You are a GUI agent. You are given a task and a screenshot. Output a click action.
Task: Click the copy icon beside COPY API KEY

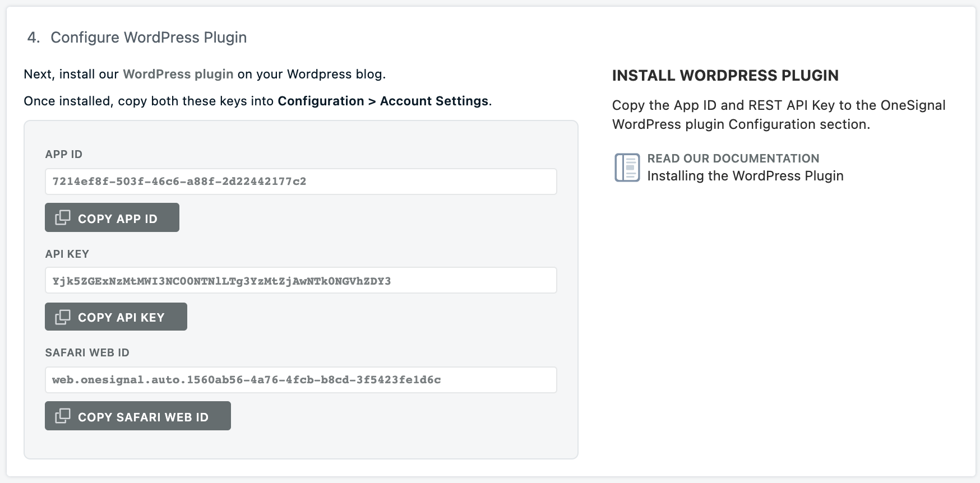tap(63, 317)
